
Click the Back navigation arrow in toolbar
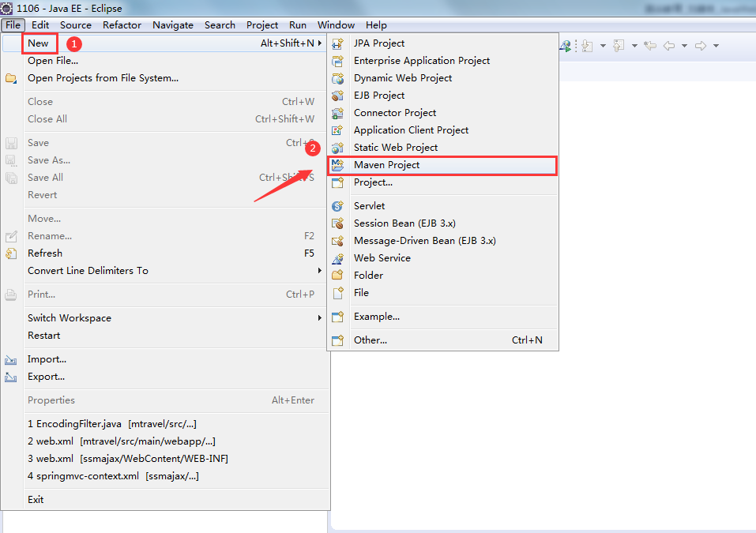click(669, 46)
